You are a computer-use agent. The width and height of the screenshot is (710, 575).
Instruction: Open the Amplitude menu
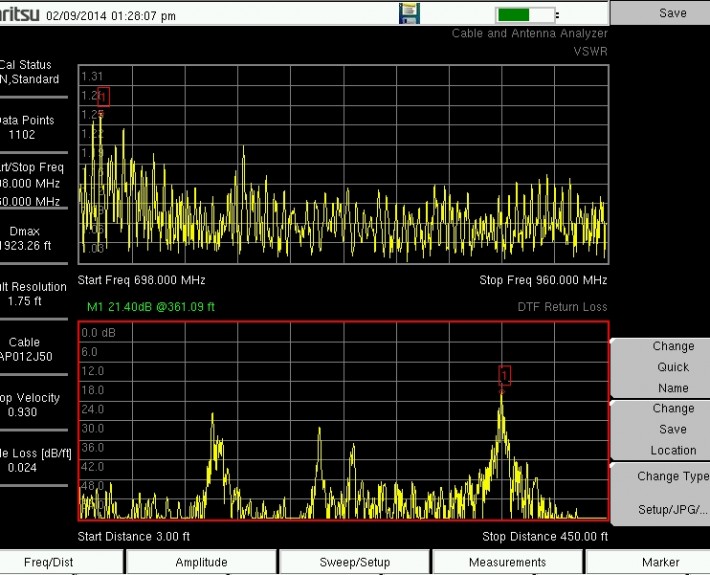pos(201,562)
